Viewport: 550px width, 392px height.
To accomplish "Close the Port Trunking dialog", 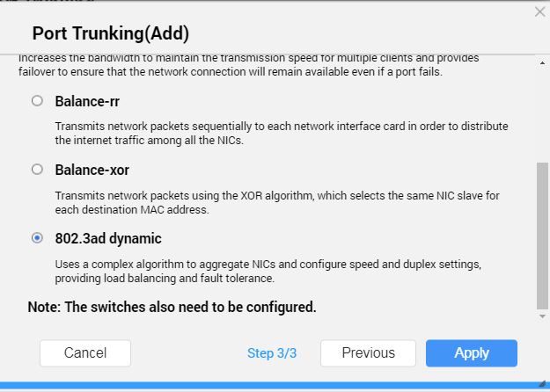I will tap(539, 12).
